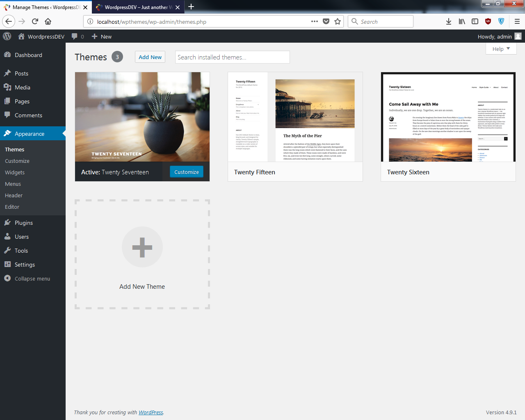This screenshot has height=420, width=525.
Task: Click the blue shield extension icon
Action: click(x=501, y=21)
